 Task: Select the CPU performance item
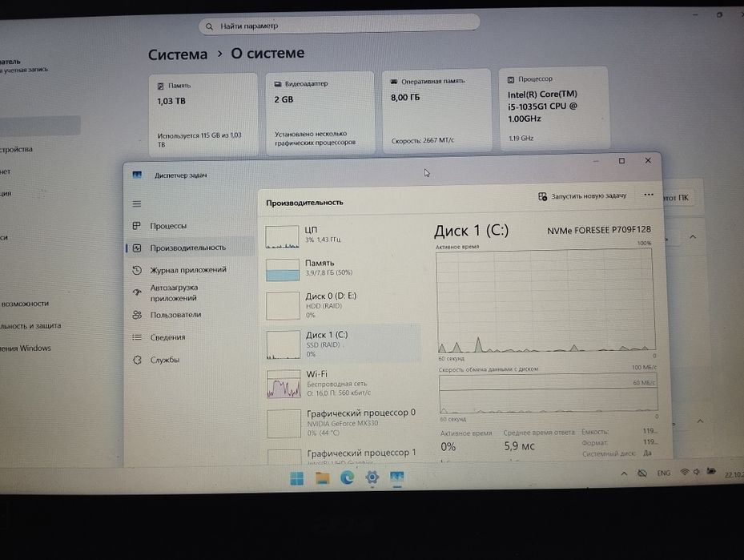tap(342, 236)
